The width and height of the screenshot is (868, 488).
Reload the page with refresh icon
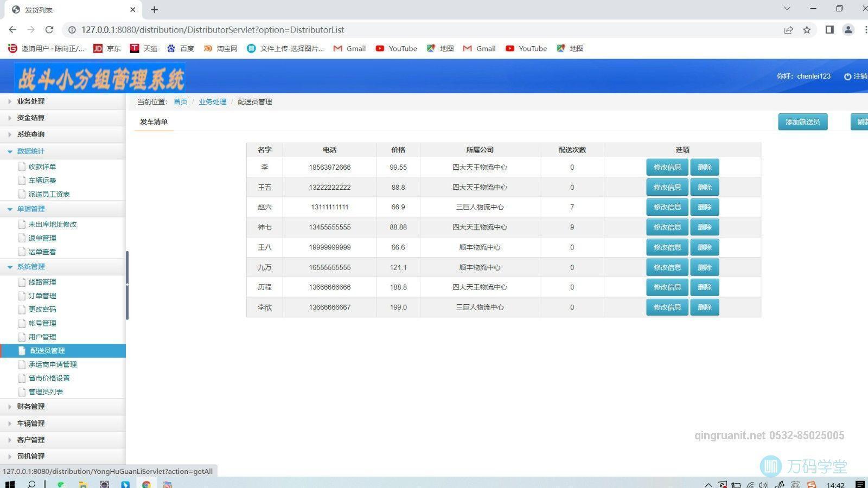pyautogui.click(x=49, y=30)
